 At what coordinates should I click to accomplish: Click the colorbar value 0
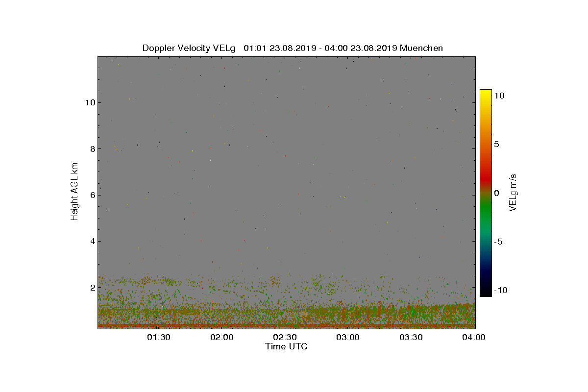coord(497,193)
